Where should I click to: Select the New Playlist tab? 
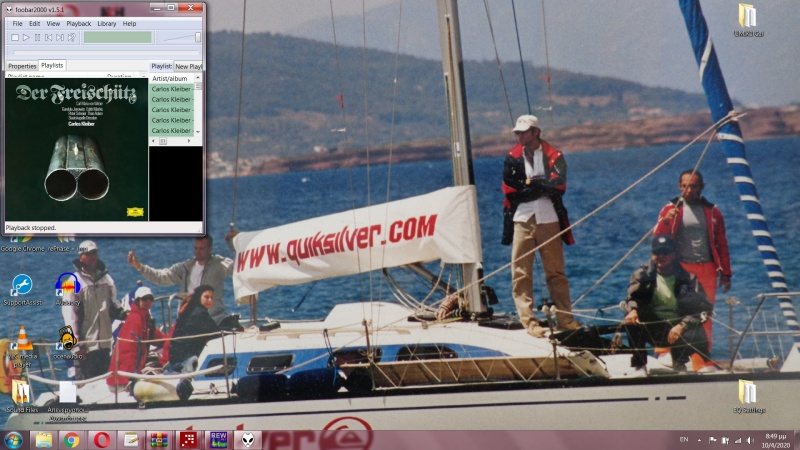pyautogui.click(x=188, y=66)
